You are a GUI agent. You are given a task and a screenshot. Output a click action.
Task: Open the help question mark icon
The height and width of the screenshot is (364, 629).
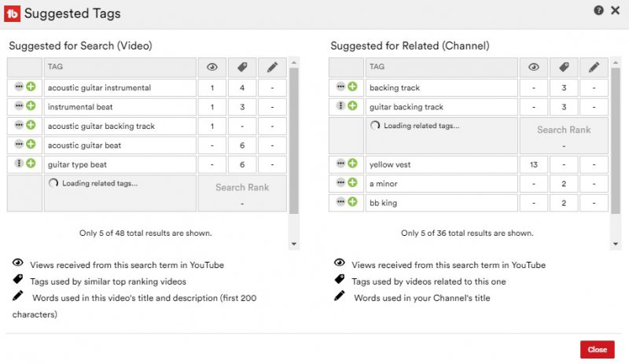(599, 11)
